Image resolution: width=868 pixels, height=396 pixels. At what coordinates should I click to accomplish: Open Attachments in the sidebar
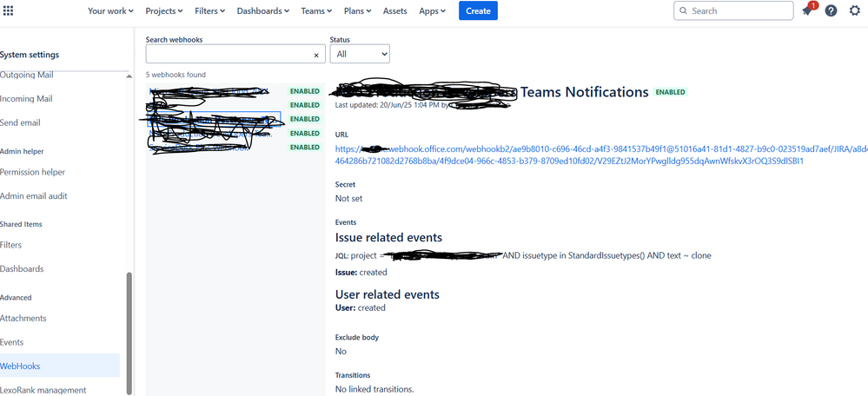point(23,318)
